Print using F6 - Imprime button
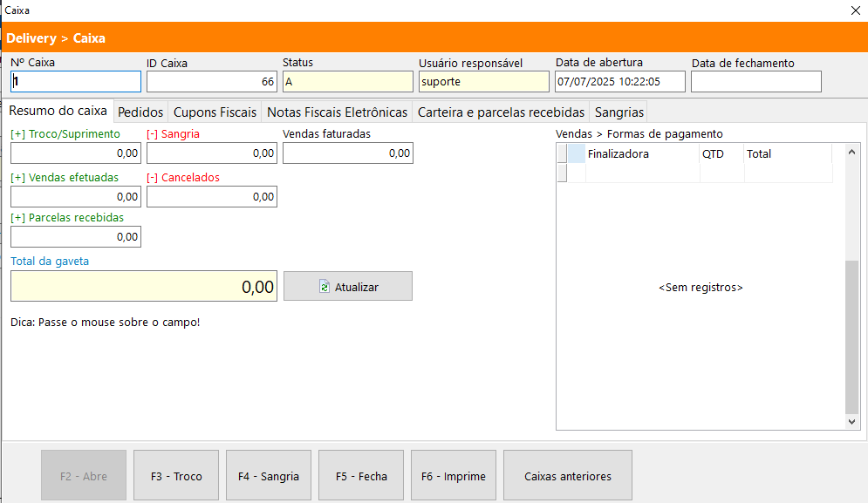This screenshot has width=868, height=503. click(454, 476)
